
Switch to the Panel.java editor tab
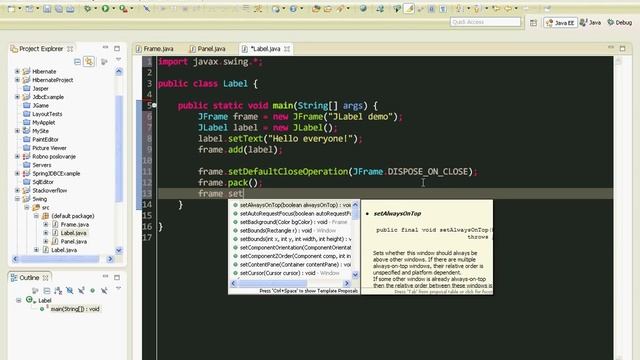pos(208,49)
